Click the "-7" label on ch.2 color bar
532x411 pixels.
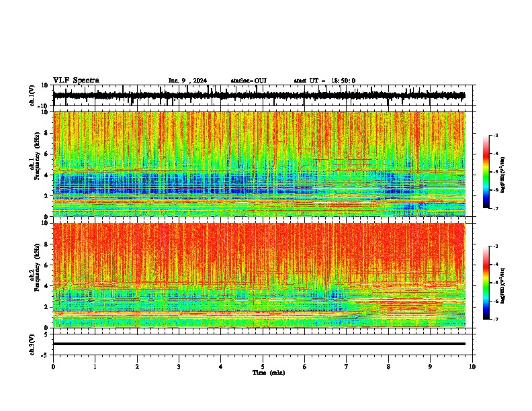click(x=496, y=319)
